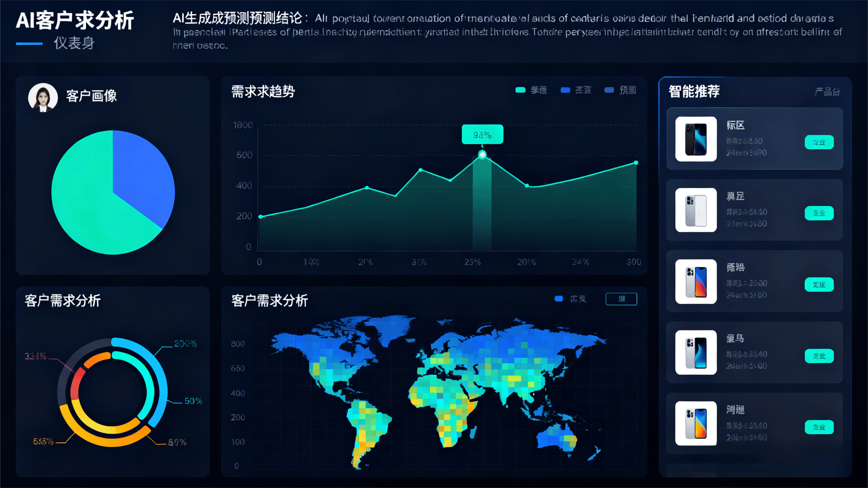Screen dimensions: 868x488
Task: Click the 96% tooltip on trend chart
Action: pos(482,134)
